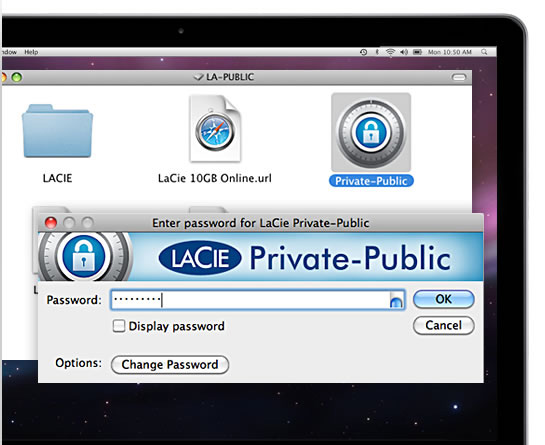
Task: Click the Private-Public lock application icon
Action: click(x=371, y=132)
